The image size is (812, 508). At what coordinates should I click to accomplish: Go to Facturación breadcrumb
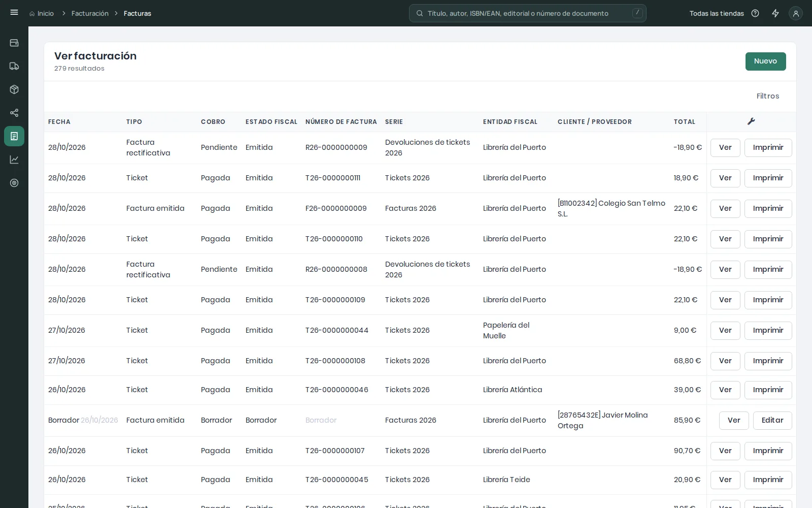[90, 13]
